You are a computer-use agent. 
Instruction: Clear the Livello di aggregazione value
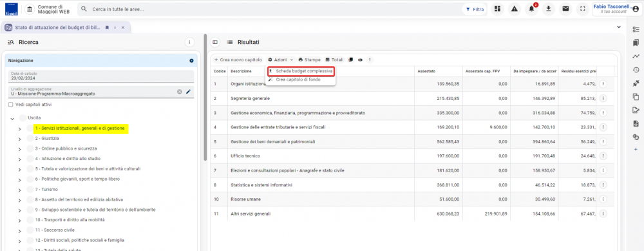pyautogui.click(x=180, y=92)
